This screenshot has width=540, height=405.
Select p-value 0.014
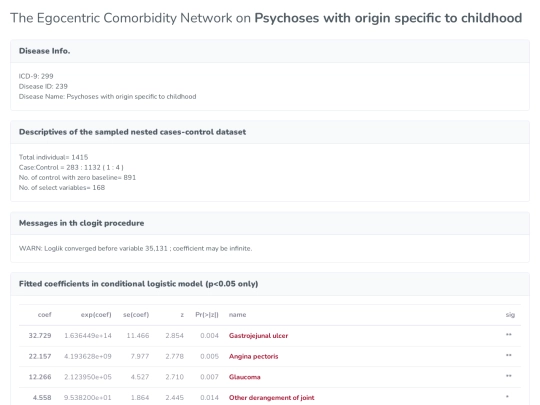(x=209, y=398)
